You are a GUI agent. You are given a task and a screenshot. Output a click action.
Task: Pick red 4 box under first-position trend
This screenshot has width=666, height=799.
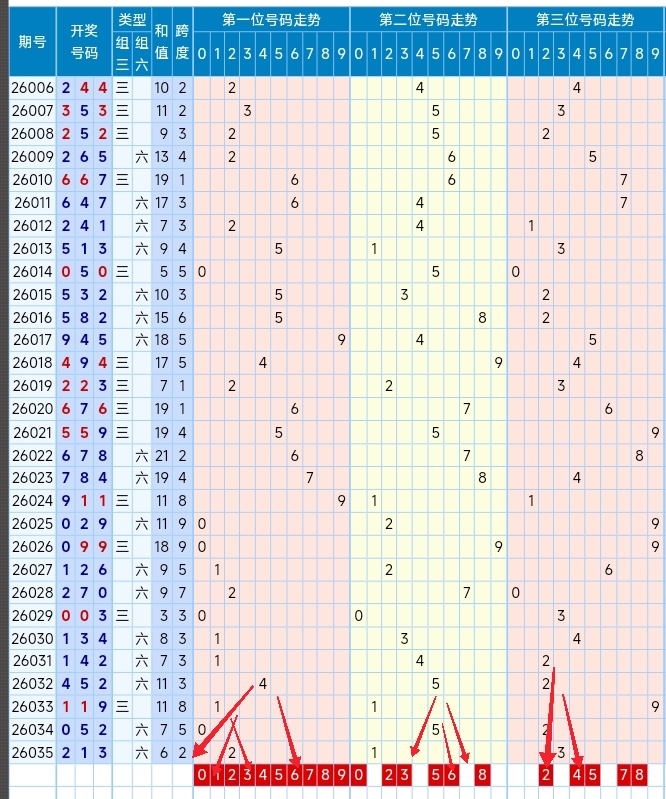[x=263, y=775]
